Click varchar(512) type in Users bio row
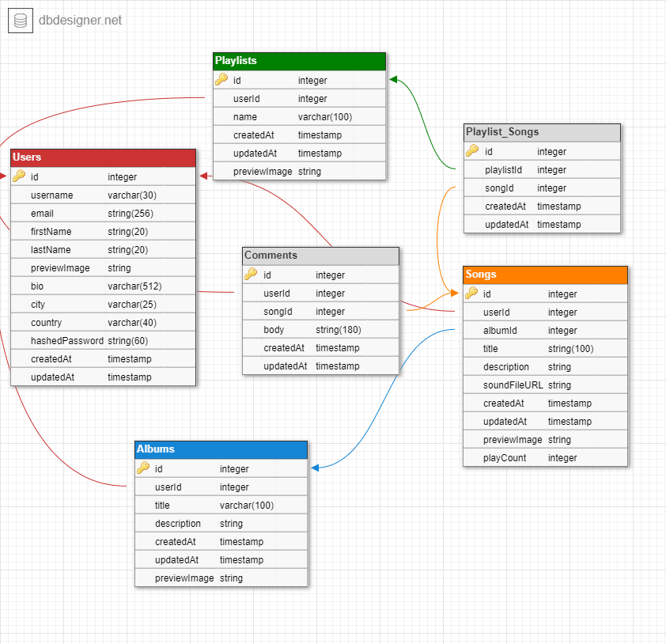 click(x=134, y=286)
